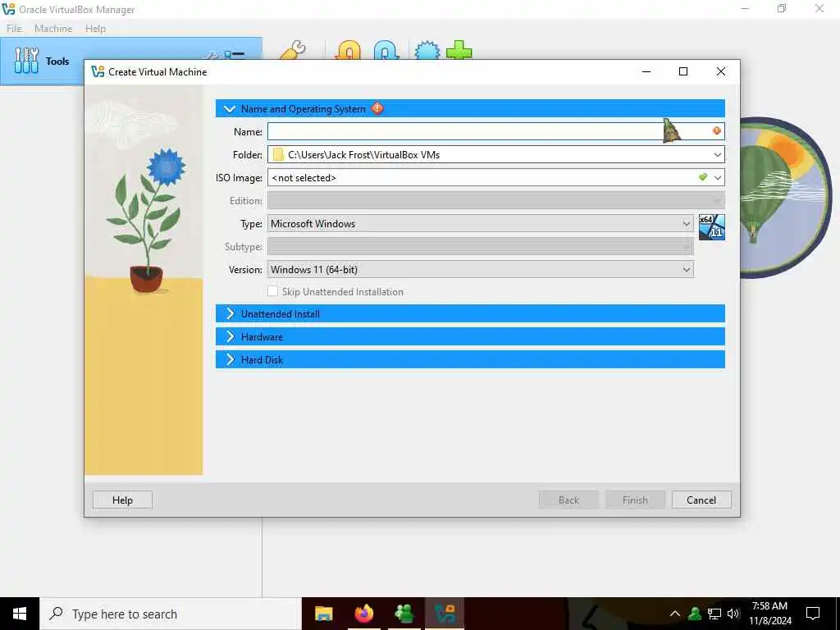Click warning icon beside Name and Operating System
Screen dimensions: 840x630
pos(377,108)
